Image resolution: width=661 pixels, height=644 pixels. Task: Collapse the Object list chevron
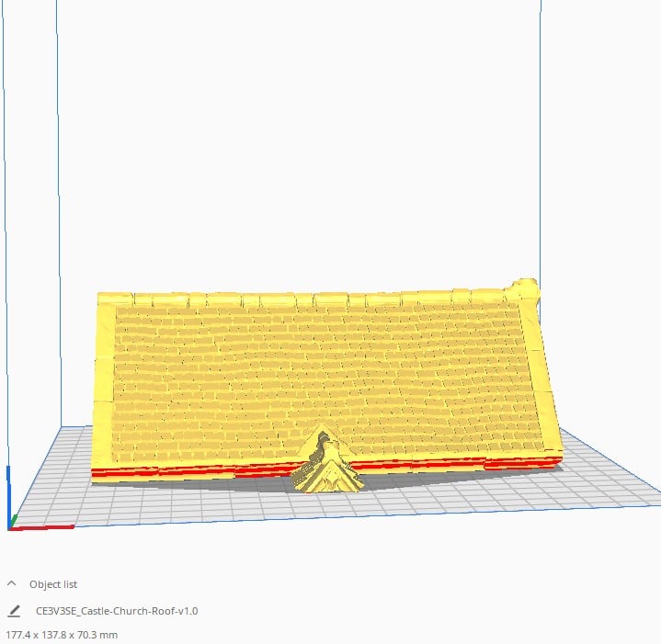pyautogui.click(x=13, y=583)
